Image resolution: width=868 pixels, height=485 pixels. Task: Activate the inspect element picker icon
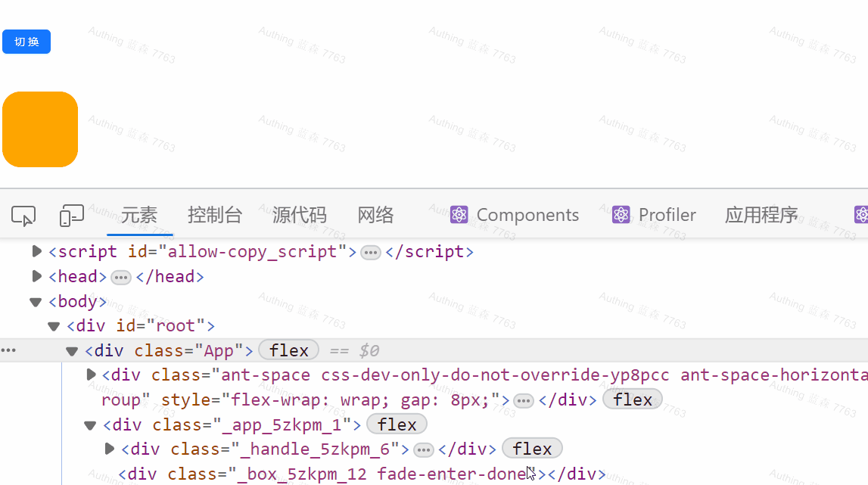23,216
